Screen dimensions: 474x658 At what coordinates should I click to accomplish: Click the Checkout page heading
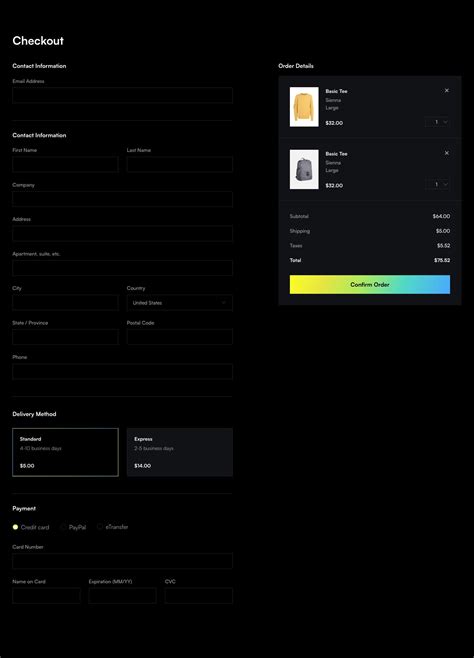point(38,41)
